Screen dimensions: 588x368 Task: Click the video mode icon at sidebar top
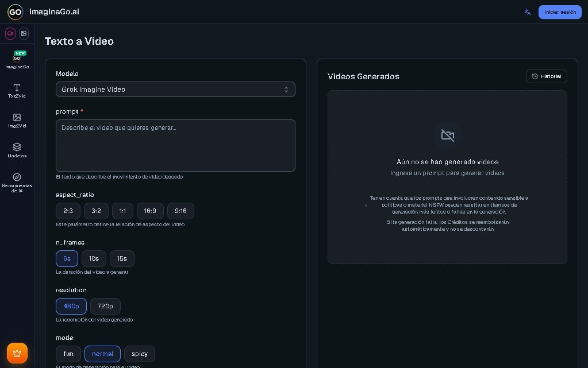tap(10, 33)
